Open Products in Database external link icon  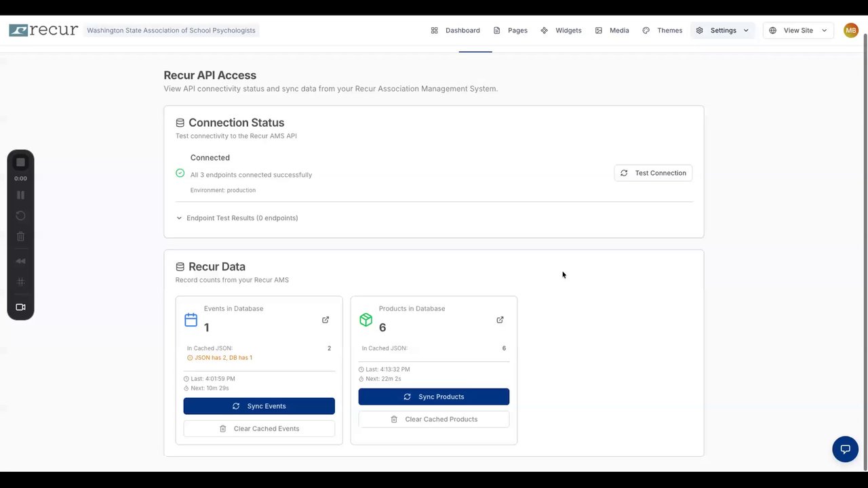point(500,320)
